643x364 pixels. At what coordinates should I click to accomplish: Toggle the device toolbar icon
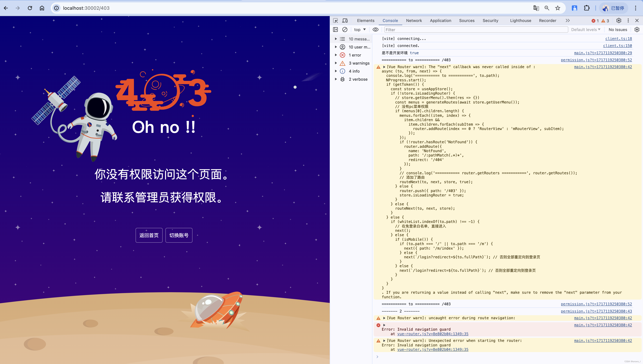(x=345, y=20)
